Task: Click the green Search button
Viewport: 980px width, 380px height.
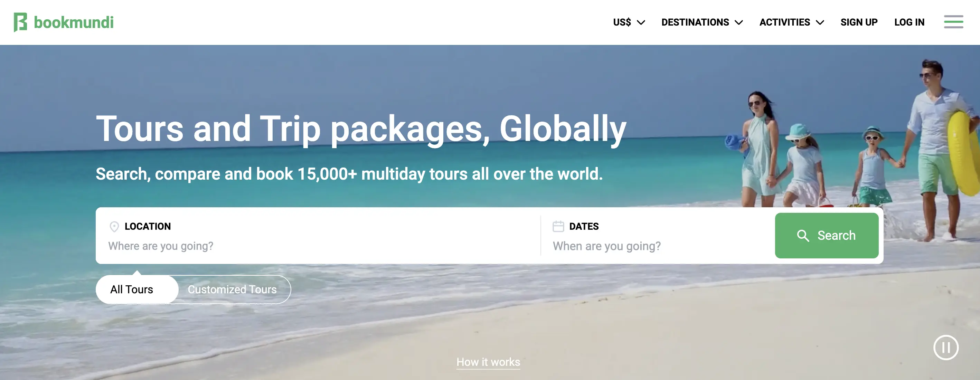Action: click(x=827, y=236)
